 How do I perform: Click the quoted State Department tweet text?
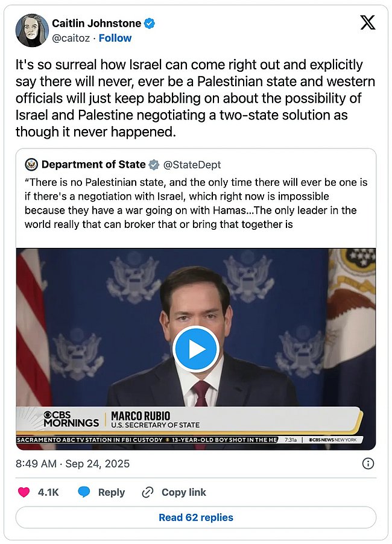(195, 203)
